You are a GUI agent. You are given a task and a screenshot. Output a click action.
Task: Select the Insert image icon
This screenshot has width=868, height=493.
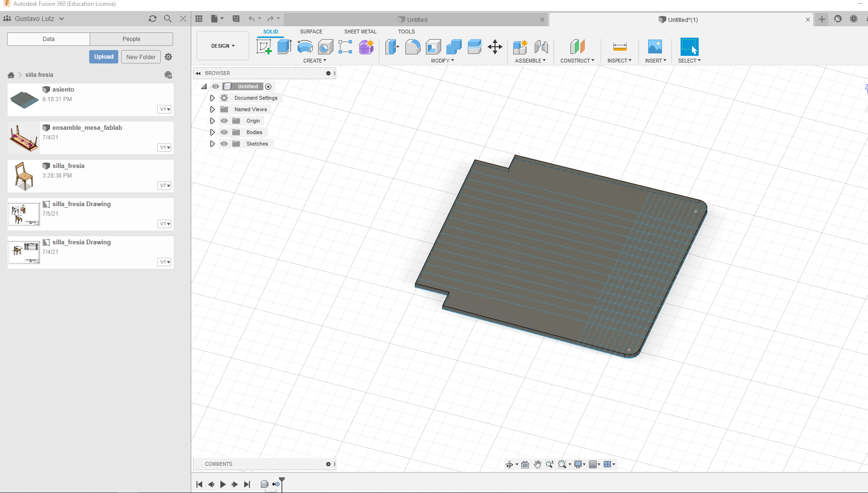(x=655, y=47)
